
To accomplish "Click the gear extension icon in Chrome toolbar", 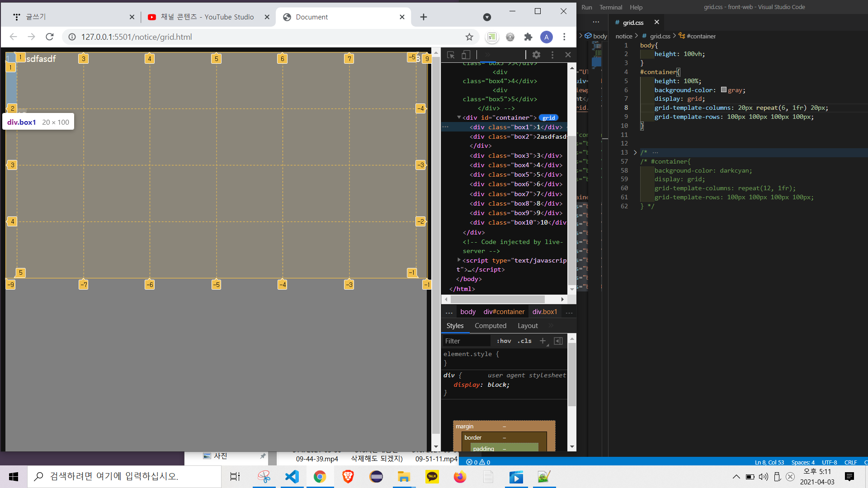I will tap(510, 37).
